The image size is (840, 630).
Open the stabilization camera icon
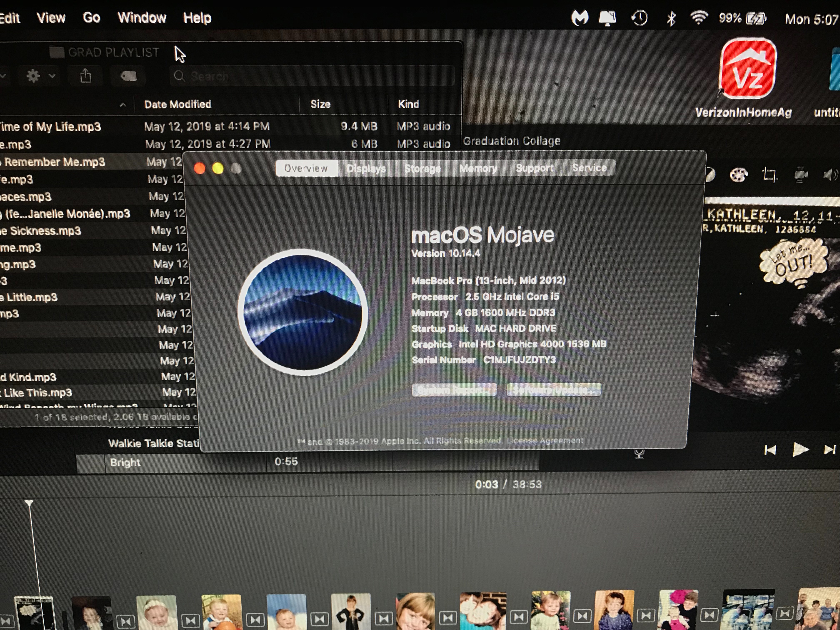tap(800, 175)
